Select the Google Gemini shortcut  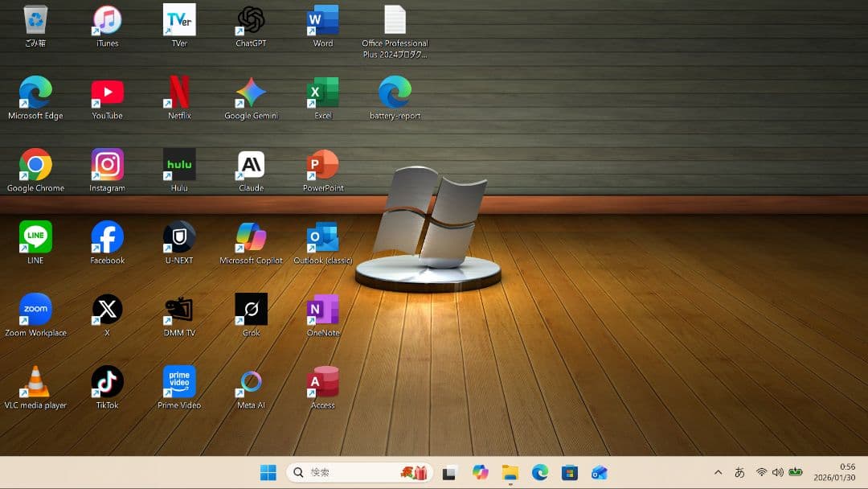(251, 92)
